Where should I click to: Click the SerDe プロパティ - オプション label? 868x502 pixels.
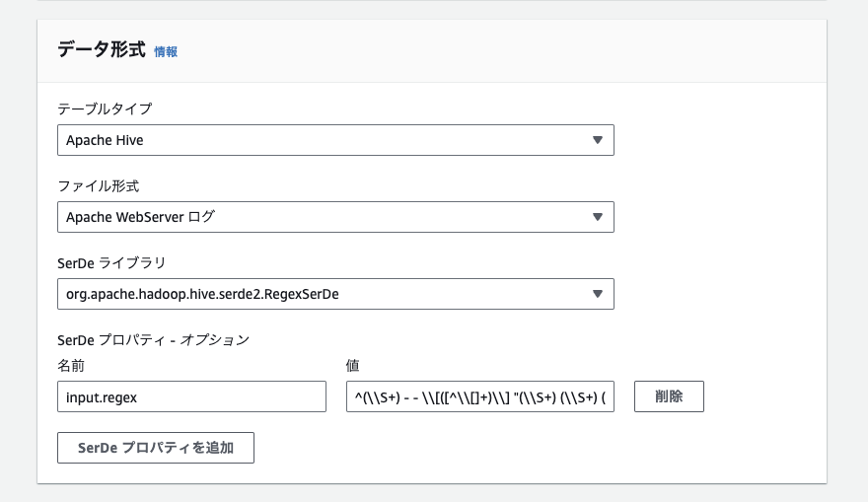point(153,340)
